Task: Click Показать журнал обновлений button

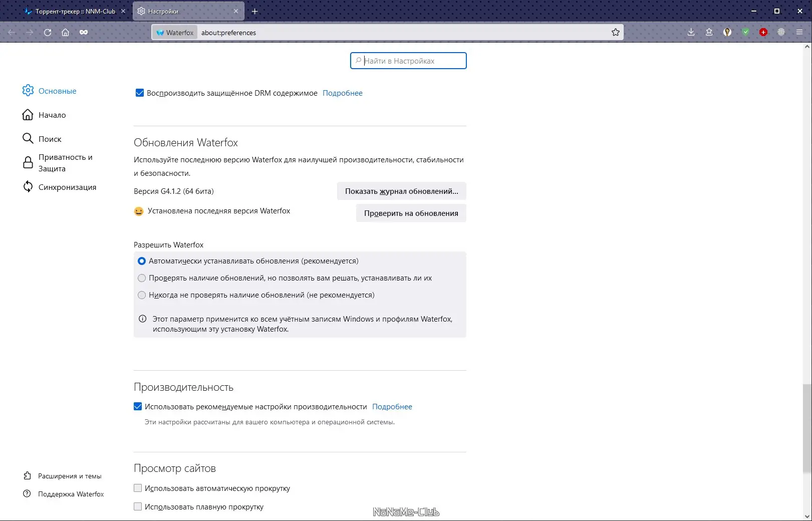Action: [x=402, y=191]
